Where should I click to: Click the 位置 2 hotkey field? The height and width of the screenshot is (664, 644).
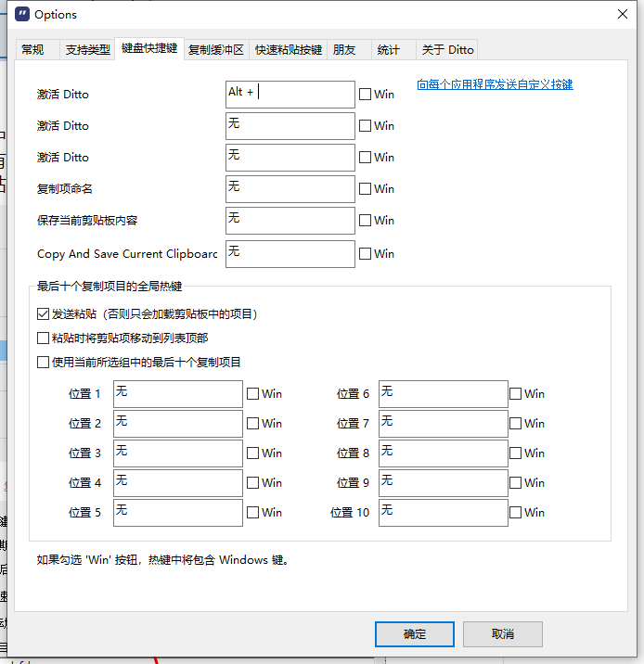(178, 424)
